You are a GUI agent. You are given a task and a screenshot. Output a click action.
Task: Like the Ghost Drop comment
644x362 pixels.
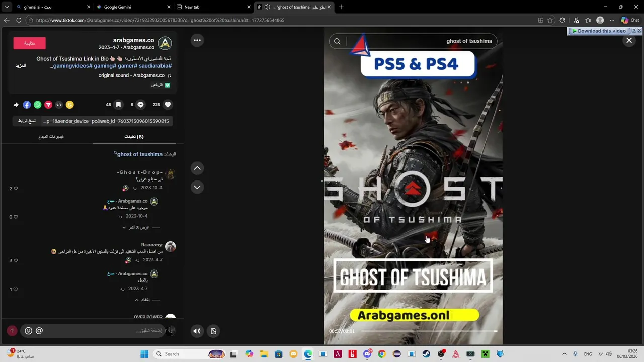pos(16,189)
